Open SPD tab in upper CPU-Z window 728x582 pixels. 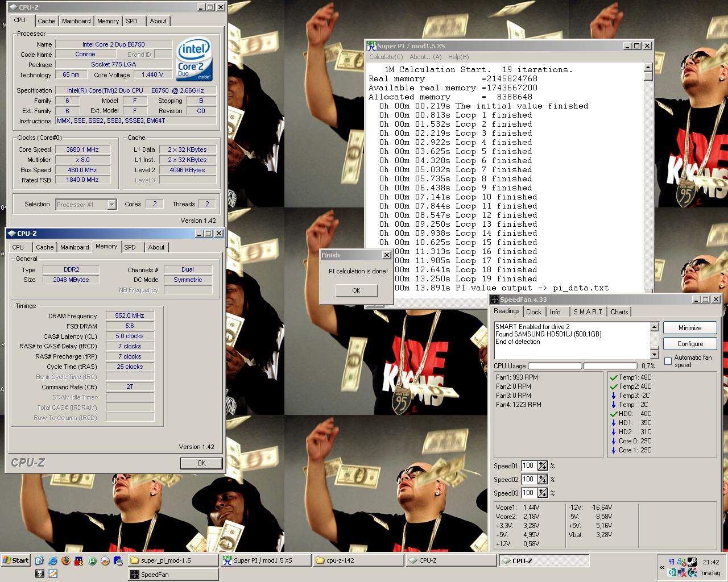coord(131,21)
